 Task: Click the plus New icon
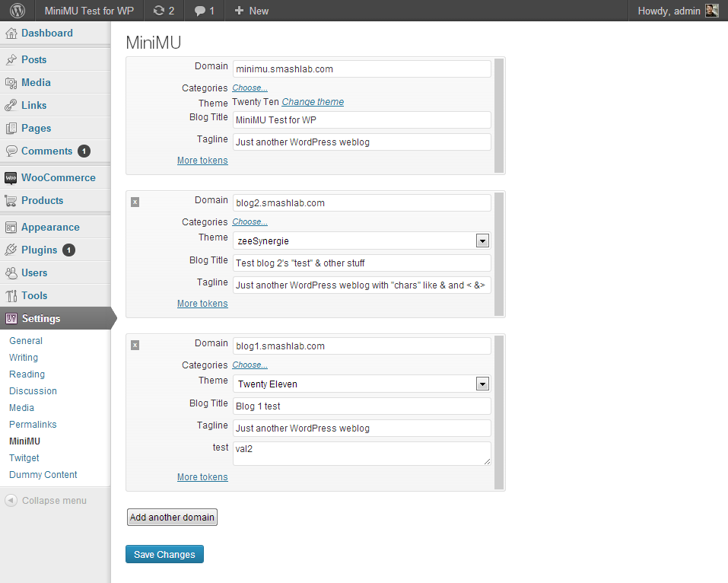pos(239,10)
